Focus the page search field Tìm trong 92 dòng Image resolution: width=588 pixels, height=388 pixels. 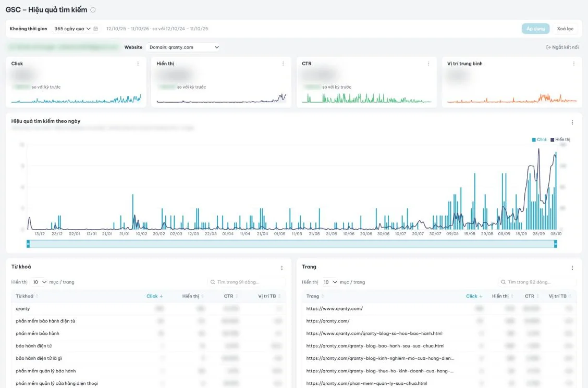(x=536, y=282)
